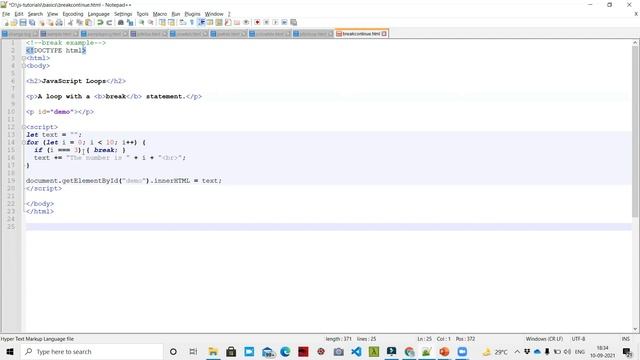
Task: Click the Print toolbar icon
Action: click(59, 22)
